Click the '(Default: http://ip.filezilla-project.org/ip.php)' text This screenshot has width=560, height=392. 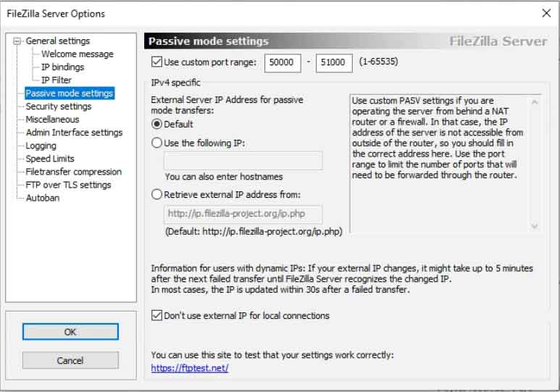tap(254, 232)
